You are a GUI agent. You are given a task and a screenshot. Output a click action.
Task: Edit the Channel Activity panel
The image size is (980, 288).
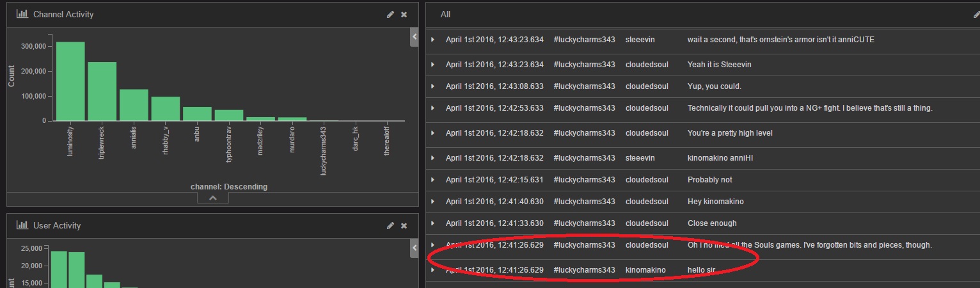click(x=390, y=14)
